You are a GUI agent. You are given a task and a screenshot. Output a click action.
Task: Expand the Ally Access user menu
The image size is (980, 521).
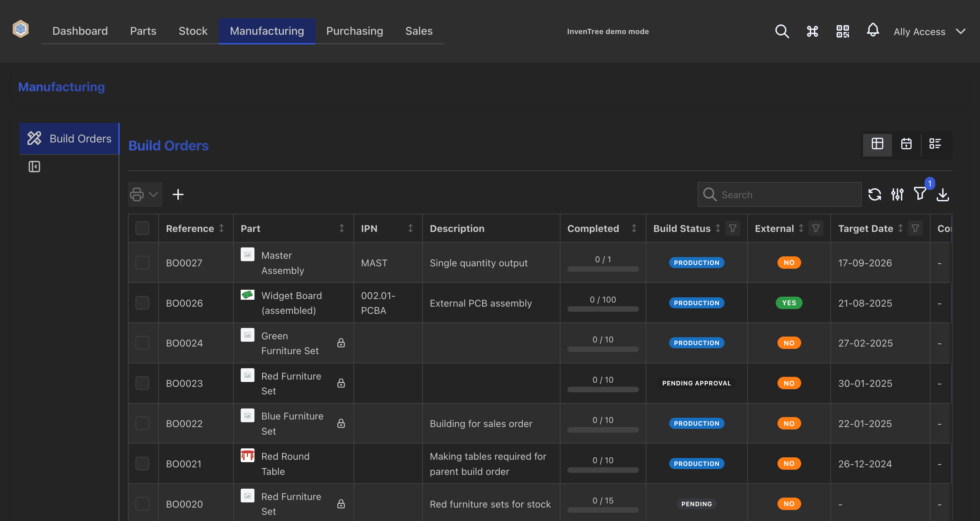[x=929, y=32]
